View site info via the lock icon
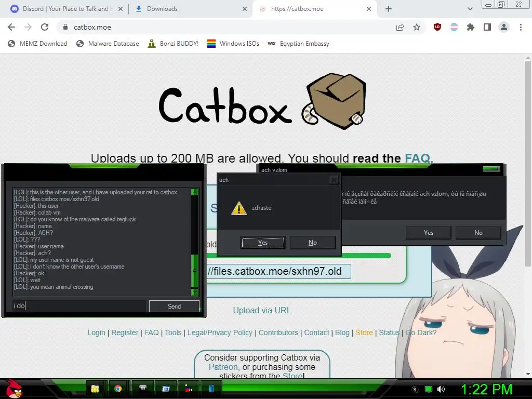This screenshot has height=399, width=532. 65,27
